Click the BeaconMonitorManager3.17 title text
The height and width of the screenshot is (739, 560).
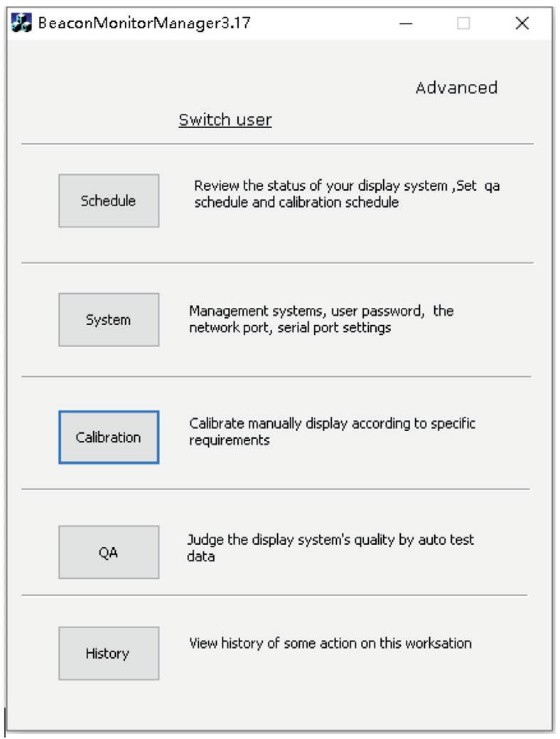point(144,23)
